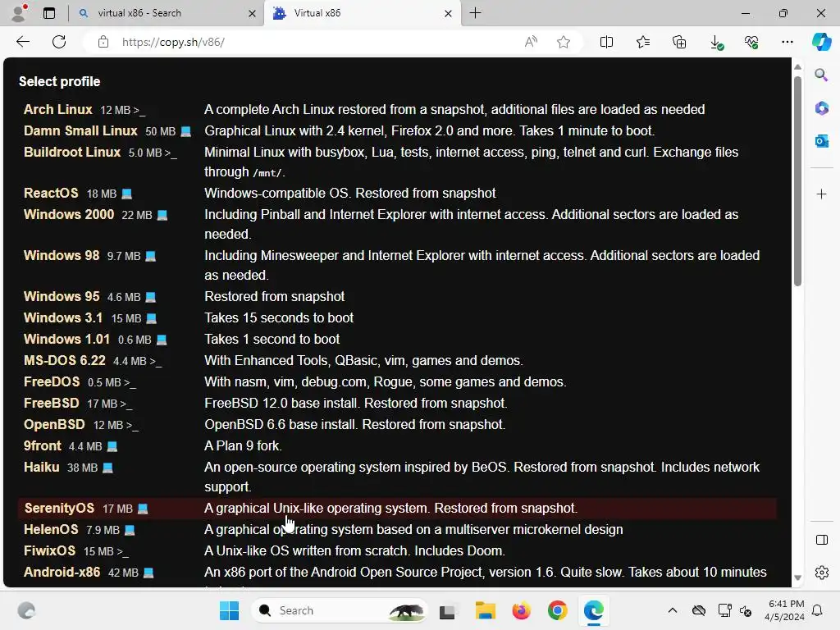Go back to the previous page
This screenshot has width=840, height=630.
point(22,42)
